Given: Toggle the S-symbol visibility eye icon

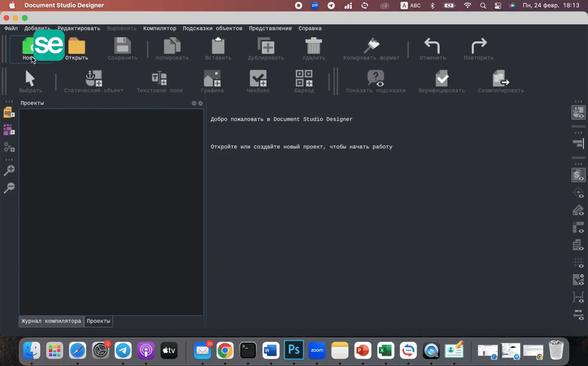Looking at the screenshot, I should (x=578, y=175).
